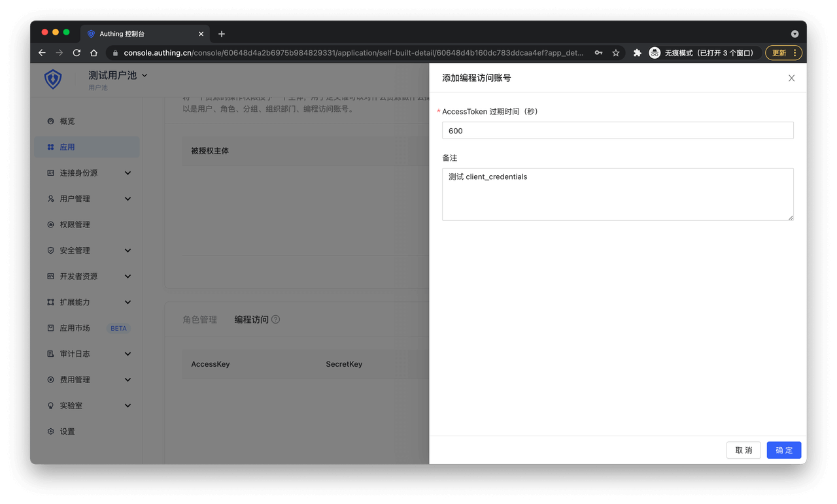Click the 确定 confirm button
This screenshot has width=837, height=504.
(x=783, y=450)
